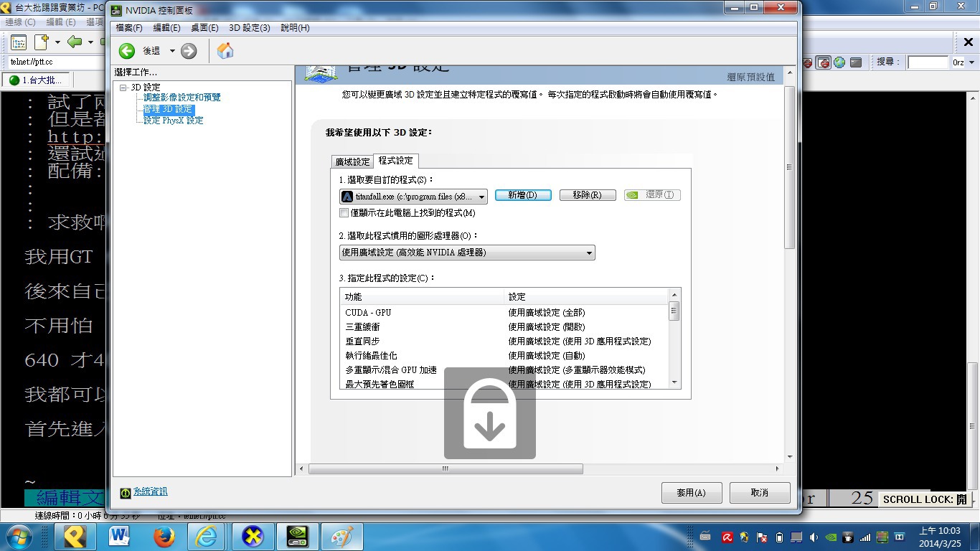Open the Windows Start menu

(x=19, y=537)
